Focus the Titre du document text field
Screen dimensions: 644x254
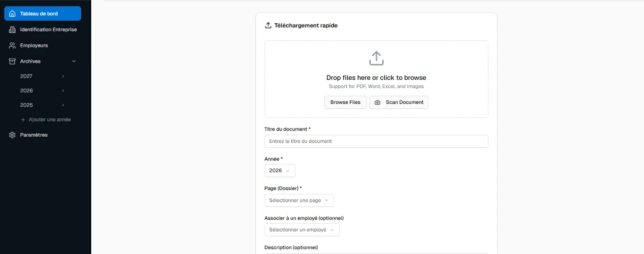coord(376,141)
